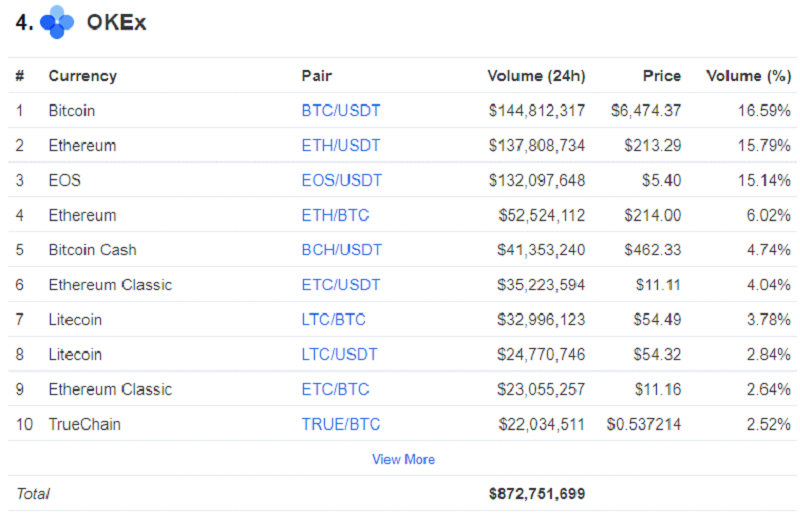Click the $22,034,511 volume value
800x516 pixels.
[542, 424]
